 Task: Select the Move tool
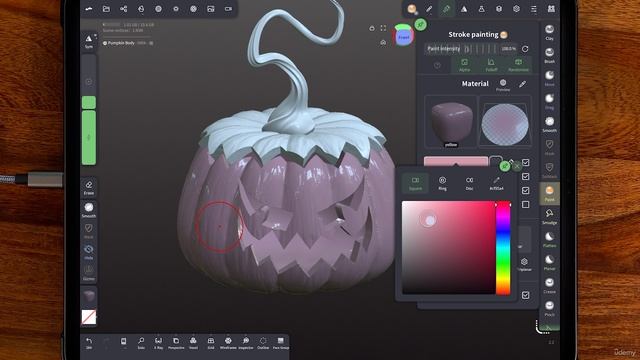pos(549,78)
